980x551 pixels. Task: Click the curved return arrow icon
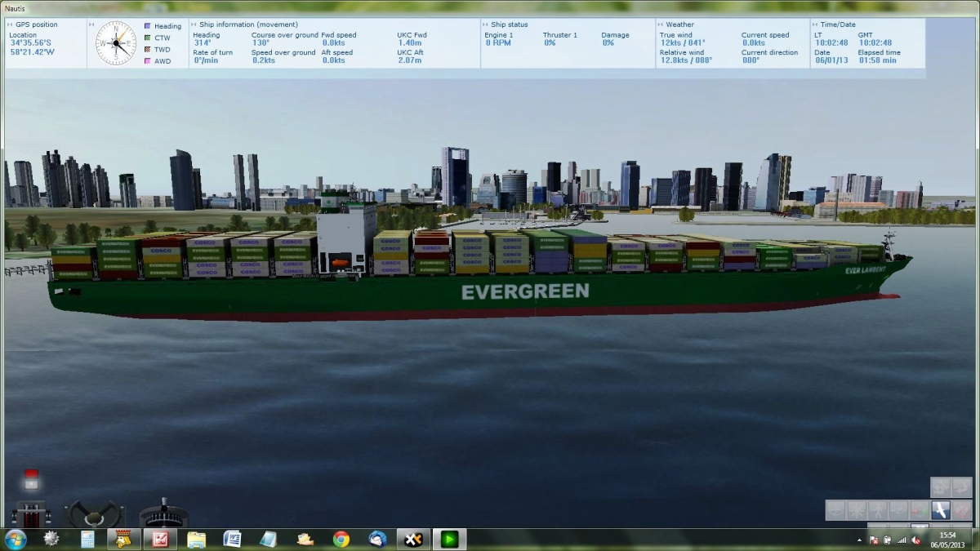point(962,487)
